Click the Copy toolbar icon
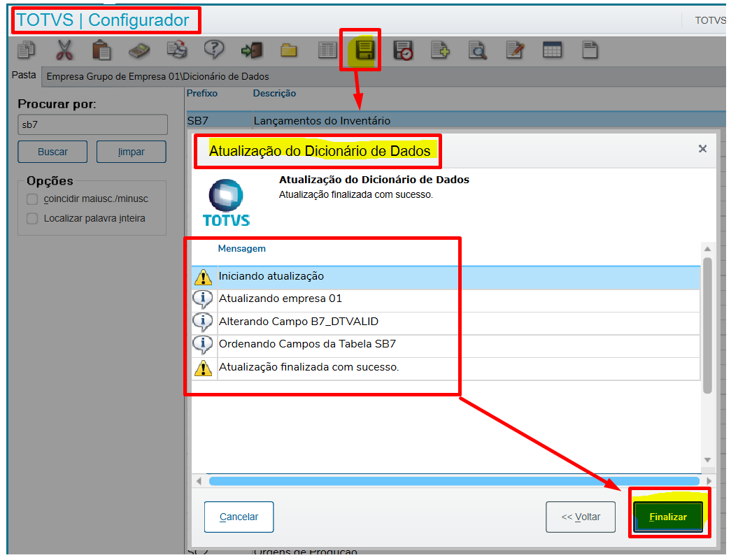 point(26,50)
